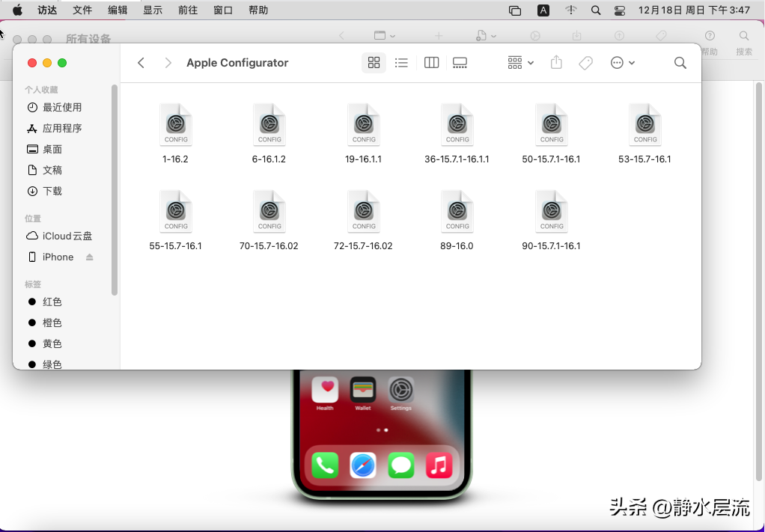
Task: Open the grouping options dropdown
Action: click(x=519, y=63)
